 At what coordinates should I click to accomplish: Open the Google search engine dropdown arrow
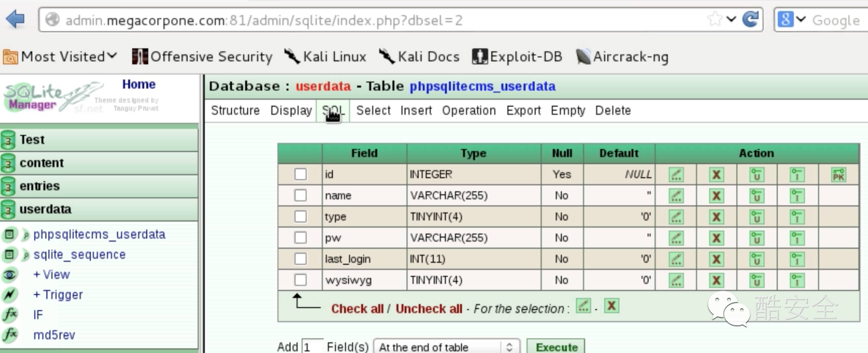(x=801, y=19)
